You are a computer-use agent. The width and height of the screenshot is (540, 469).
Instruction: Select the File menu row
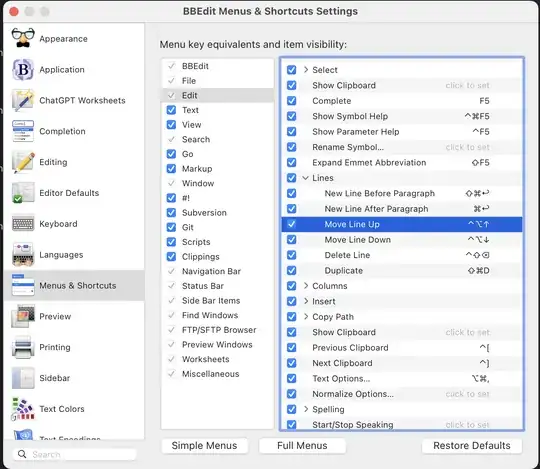tap(217, 81)
